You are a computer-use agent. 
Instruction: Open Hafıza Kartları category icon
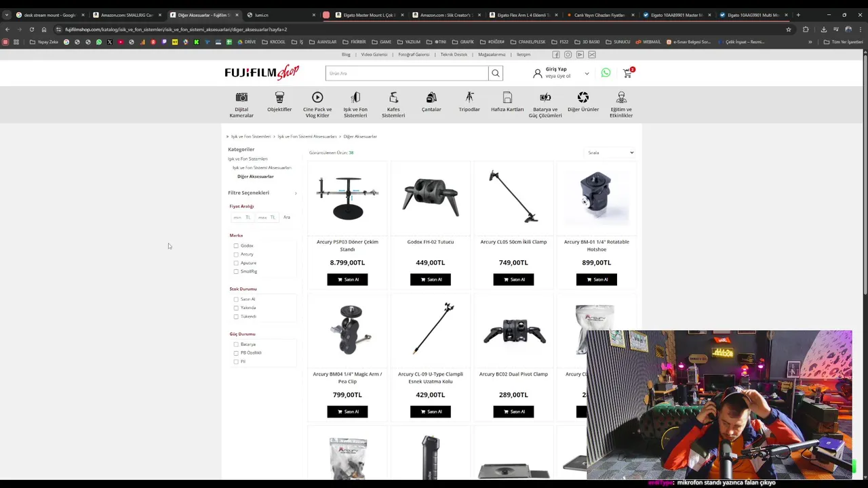[507, 98]
